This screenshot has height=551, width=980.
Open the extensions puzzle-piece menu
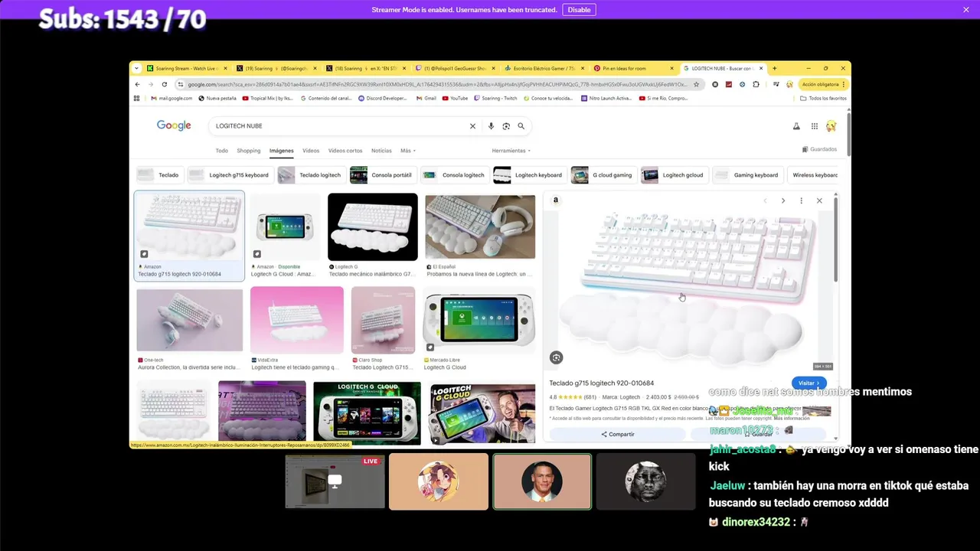[x=756, y=84]
